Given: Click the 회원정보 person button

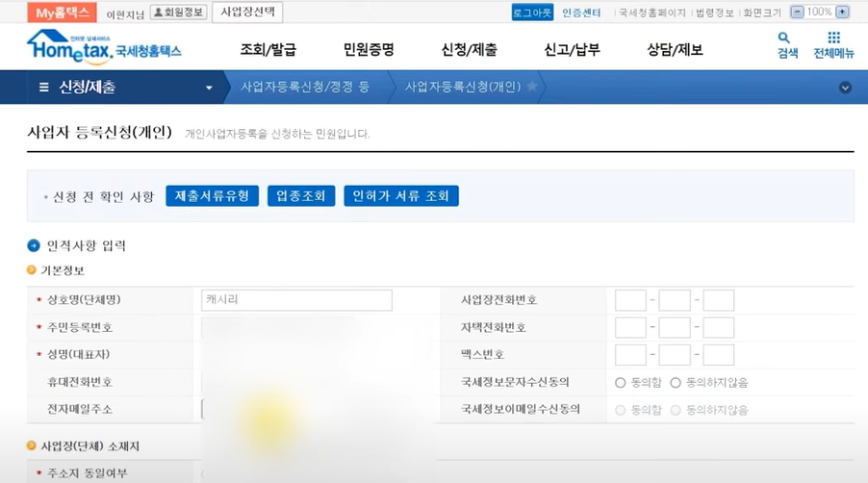Looking at the screenshot, I should pyautogui.click(x=178, y=13).
